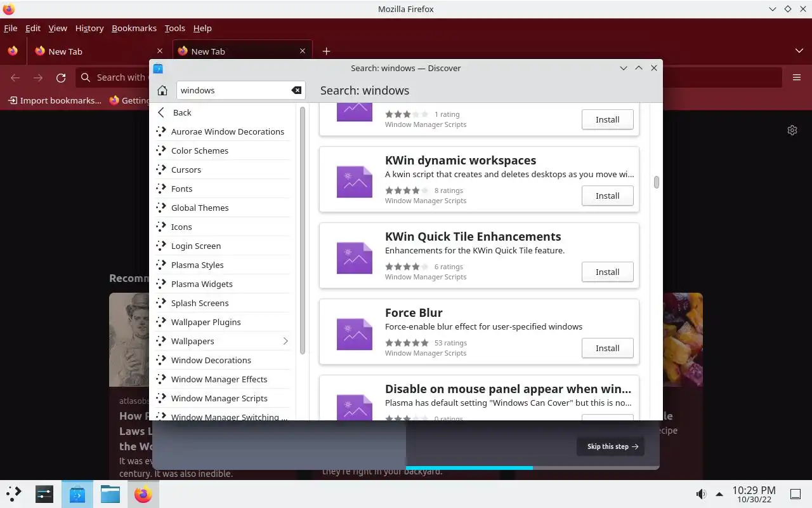Screen dimensions: 812x508
Task: Click the Plasma Styles category icon
Action: pyautogui.click(x=161, y=265)
